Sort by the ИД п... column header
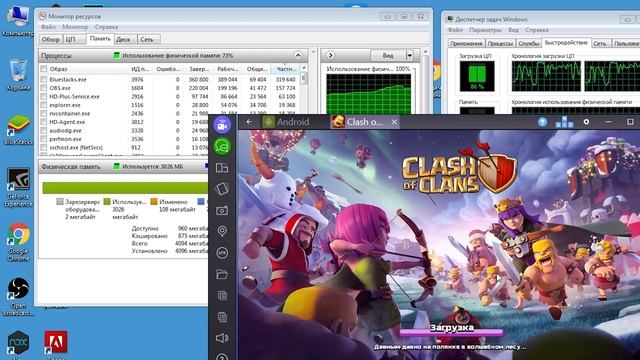Viewport: 640px width, 360px height. click(140, 69)
